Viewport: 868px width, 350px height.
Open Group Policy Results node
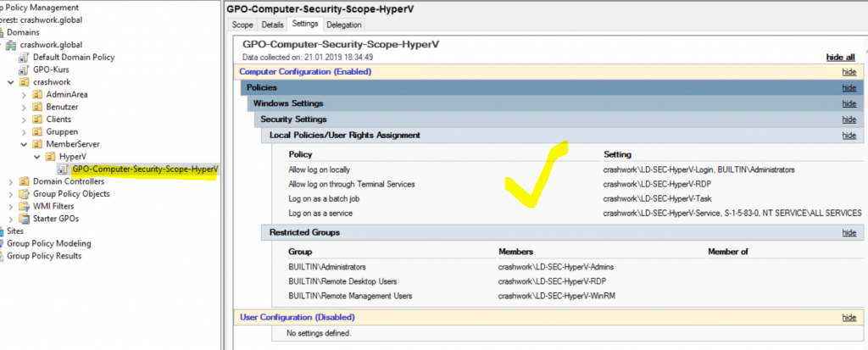click(x=44, y=256)
